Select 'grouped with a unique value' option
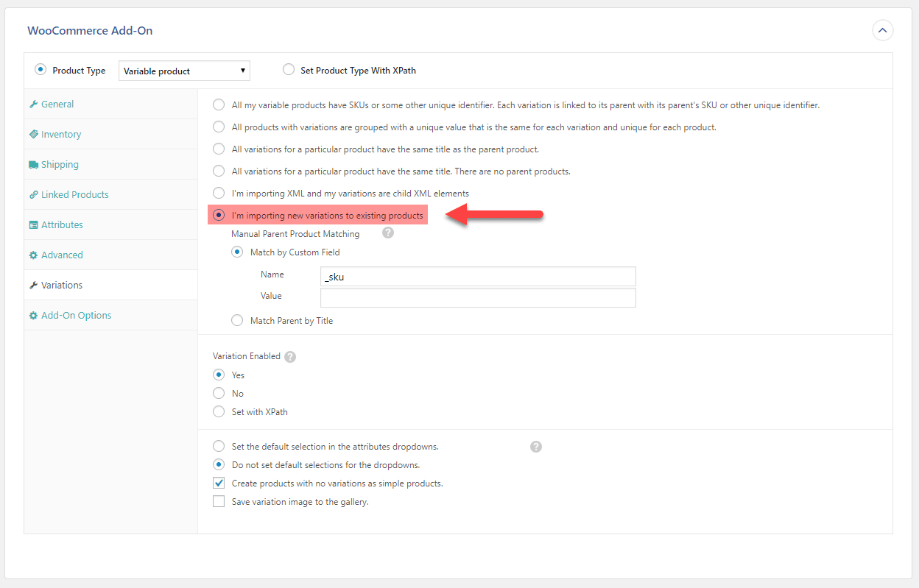The image size is (919, 588). [x=219, y=127]
